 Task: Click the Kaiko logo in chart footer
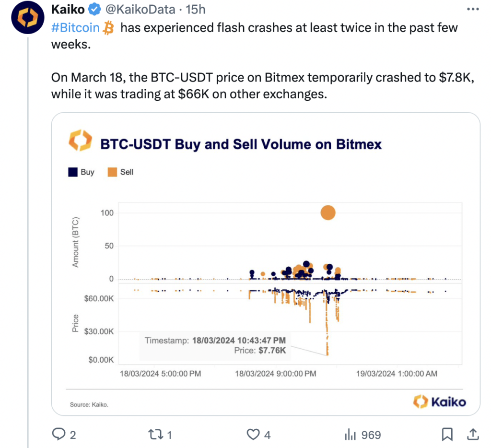(440, 401)
